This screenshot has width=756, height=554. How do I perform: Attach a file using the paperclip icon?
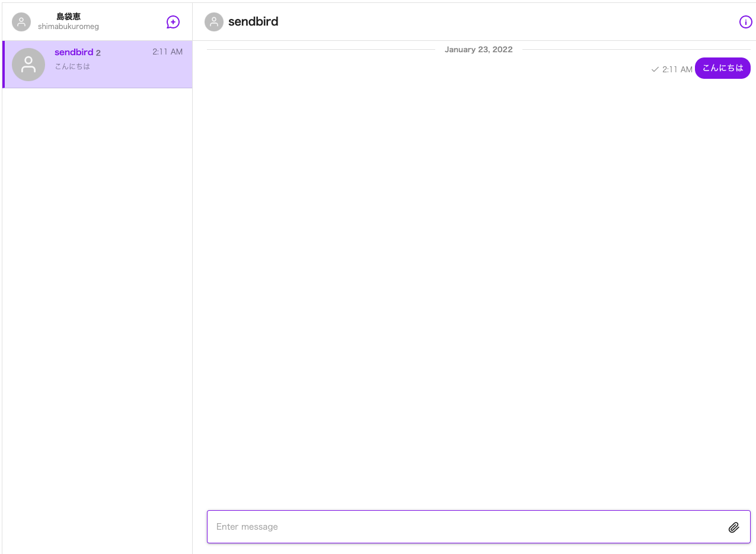click(734, 527)
